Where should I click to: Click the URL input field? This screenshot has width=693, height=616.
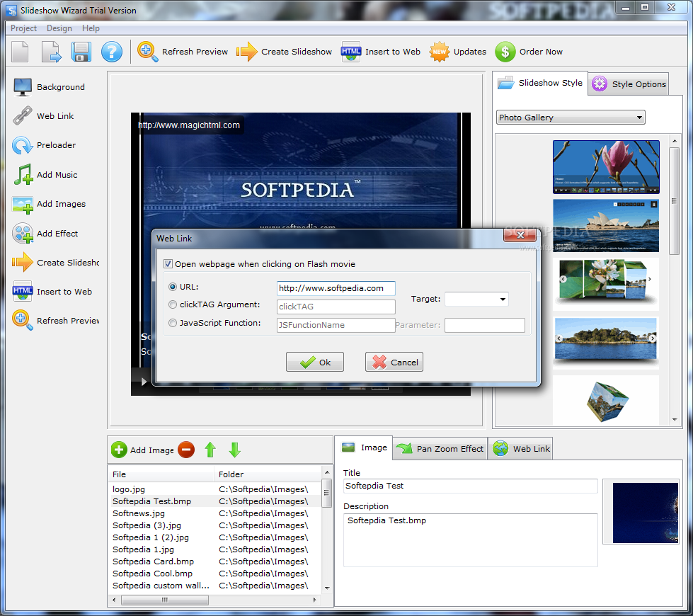click(336, 288)
